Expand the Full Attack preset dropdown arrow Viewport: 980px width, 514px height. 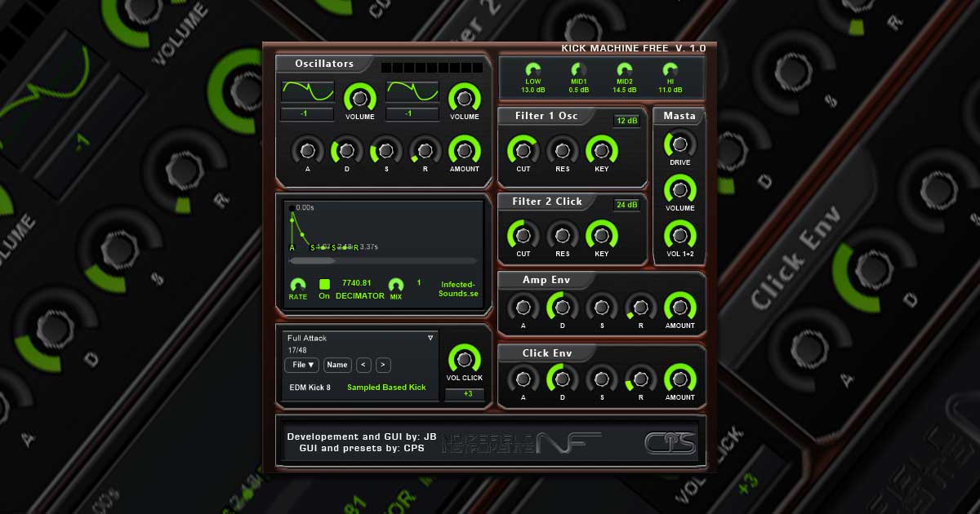coord(430,338)
